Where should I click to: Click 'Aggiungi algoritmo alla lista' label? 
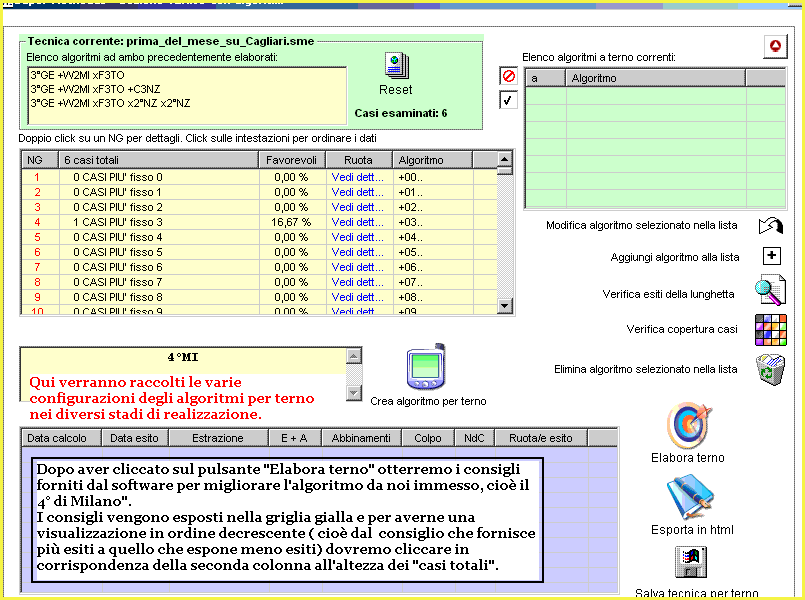(675, 257)
